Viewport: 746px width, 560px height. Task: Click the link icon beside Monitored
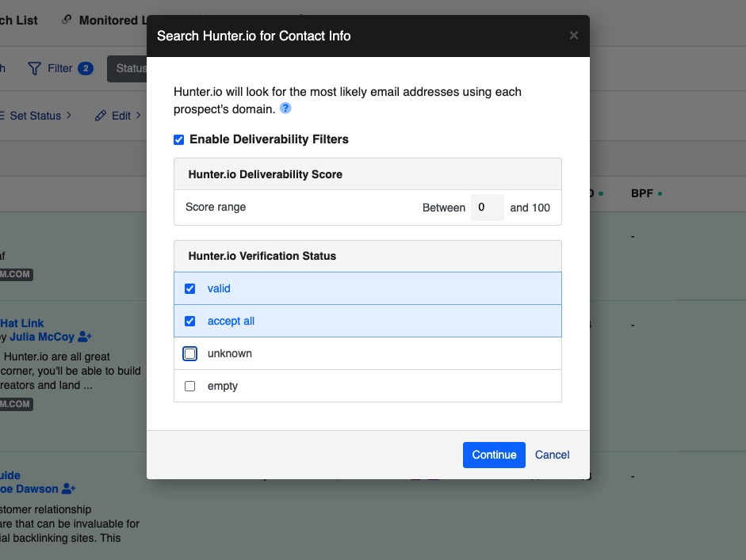(x=67, y=20)
